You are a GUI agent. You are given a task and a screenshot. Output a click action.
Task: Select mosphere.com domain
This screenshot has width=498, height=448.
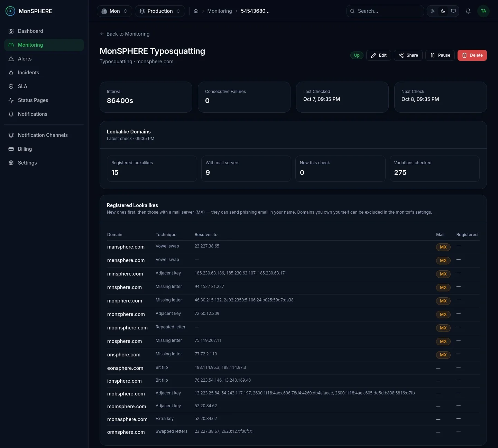click(124, 341)
